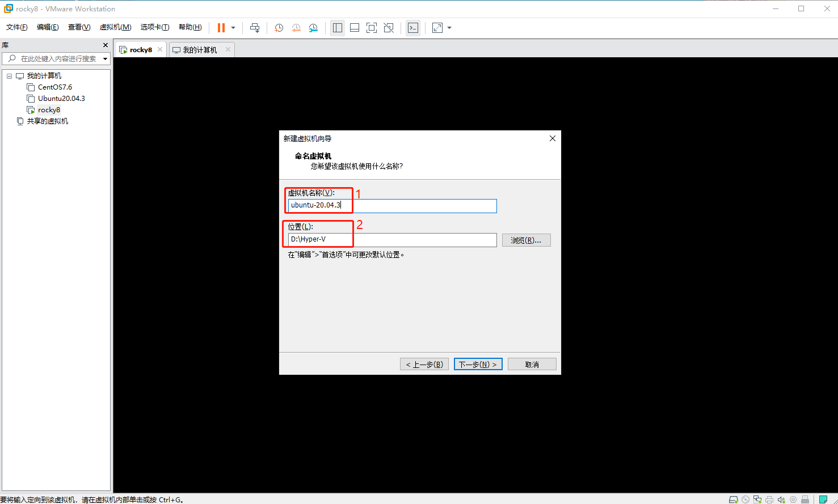Click the webcam status bar icon

[x=793, y=499]
